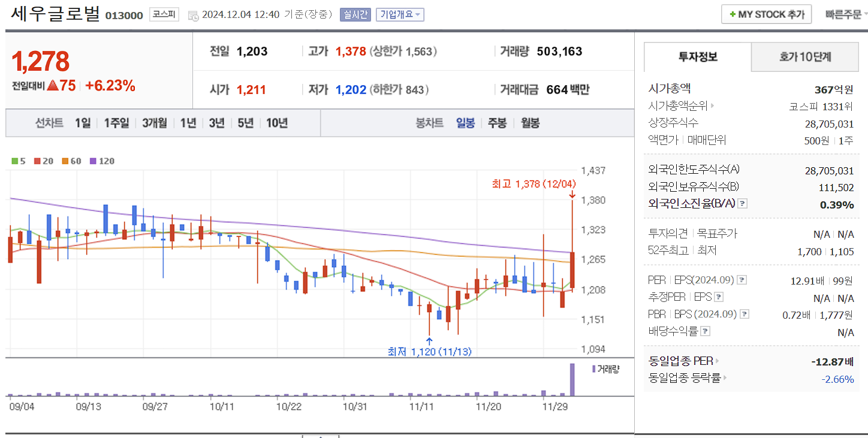Click the 최저 1,120 low-point chart annotation
The image size is (868, 438).
(x=430, y=352)
